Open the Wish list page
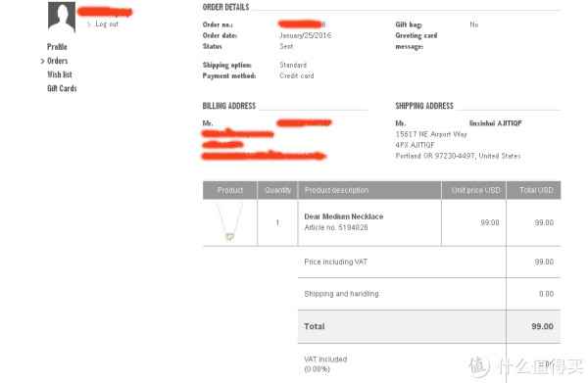 point(59,74)
